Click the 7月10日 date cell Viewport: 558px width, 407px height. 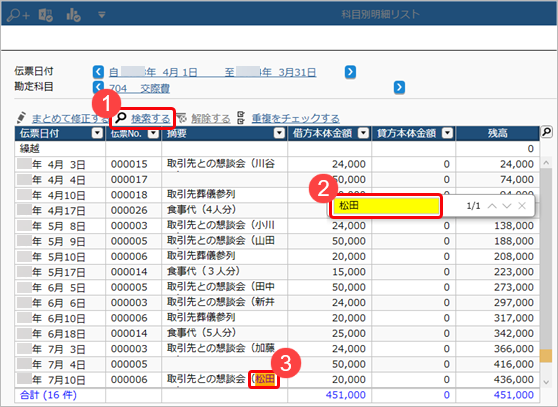coord(60,379)
